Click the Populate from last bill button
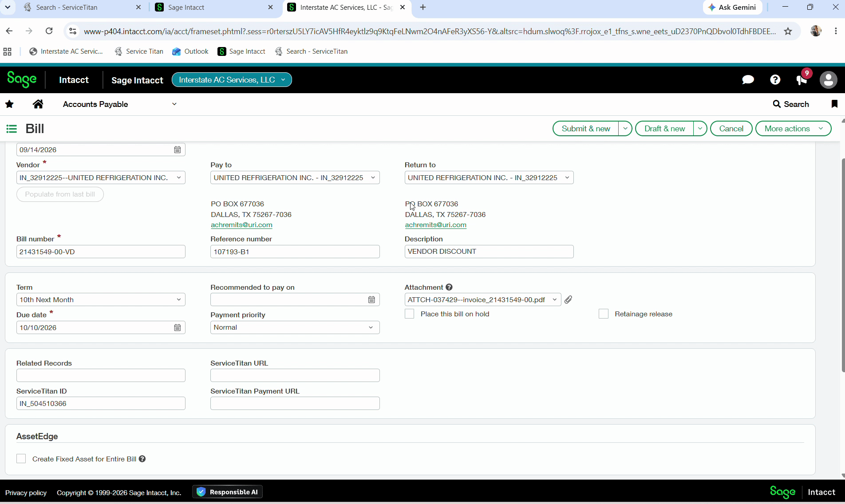This screenshot has width=845, height=504. click(60, 194)
